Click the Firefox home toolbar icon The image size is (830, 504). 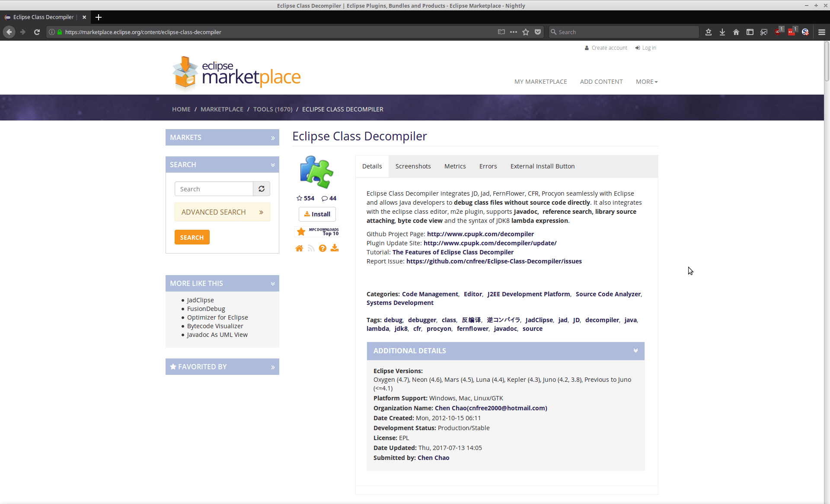[736, 32]
